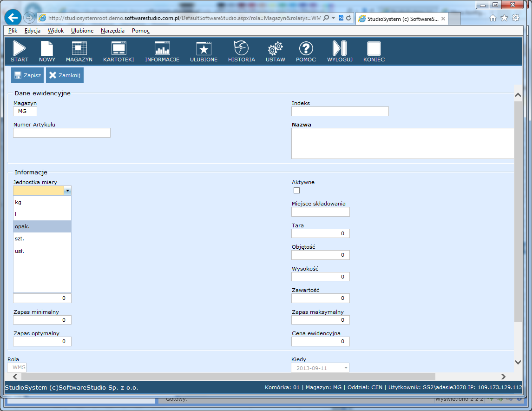Image resolution: width=532 pixels, height=411 pixels.
Task: Click the address bar search magnifier
Action: (326, 18)
